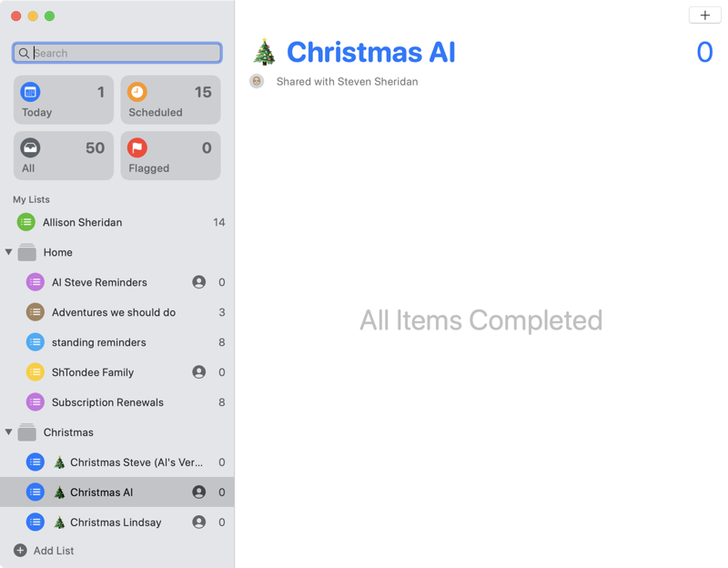This screenshot has height=568, width=728.
Task: Open Adventures we should do list
Action: 113,312
